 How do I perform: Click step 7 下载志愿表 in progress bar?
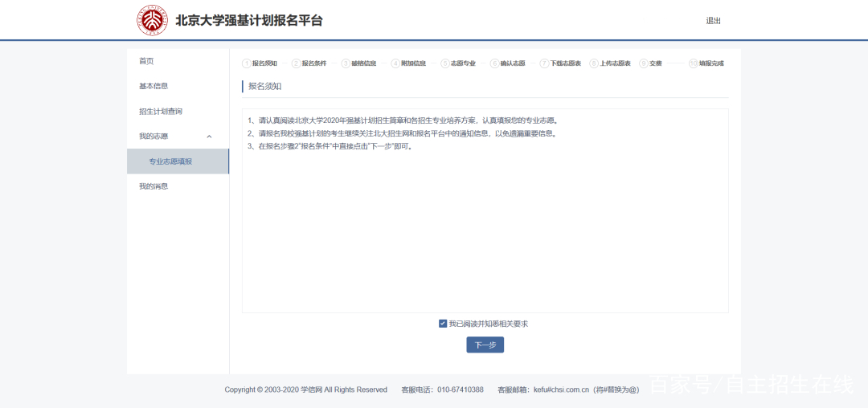[560, 63]
